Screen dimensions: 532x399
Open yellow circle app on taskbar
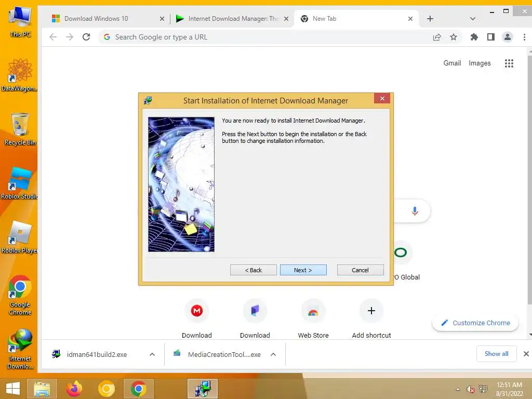click(106, 389)
